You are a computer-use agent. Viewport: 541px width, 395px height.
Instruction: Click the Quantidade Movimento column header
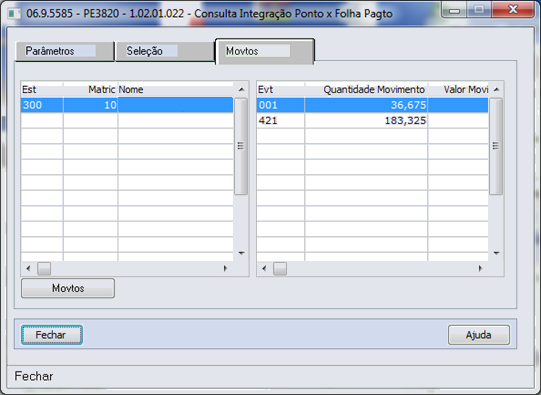[x=366, y=89]
